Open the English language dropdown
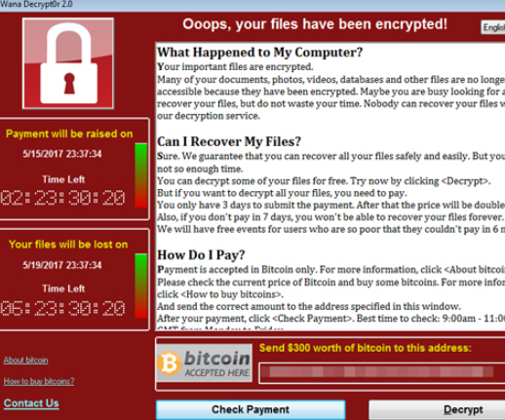 click(x=493, y=27)
